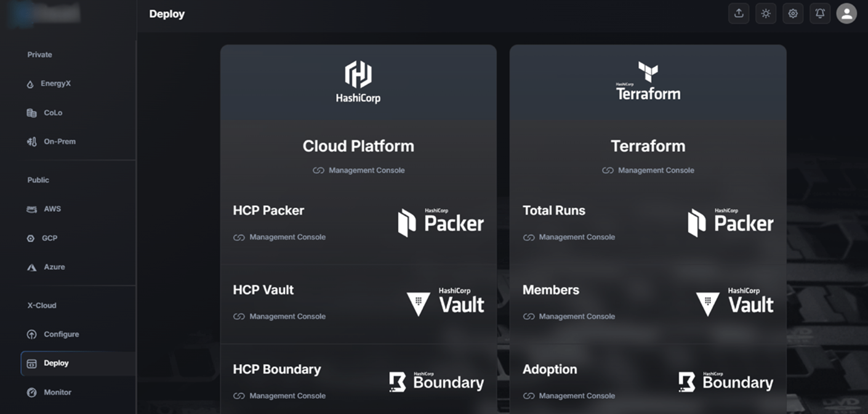Click the Private section label
This screenshot has width=868, height=414.
click(x=39, y=54)
